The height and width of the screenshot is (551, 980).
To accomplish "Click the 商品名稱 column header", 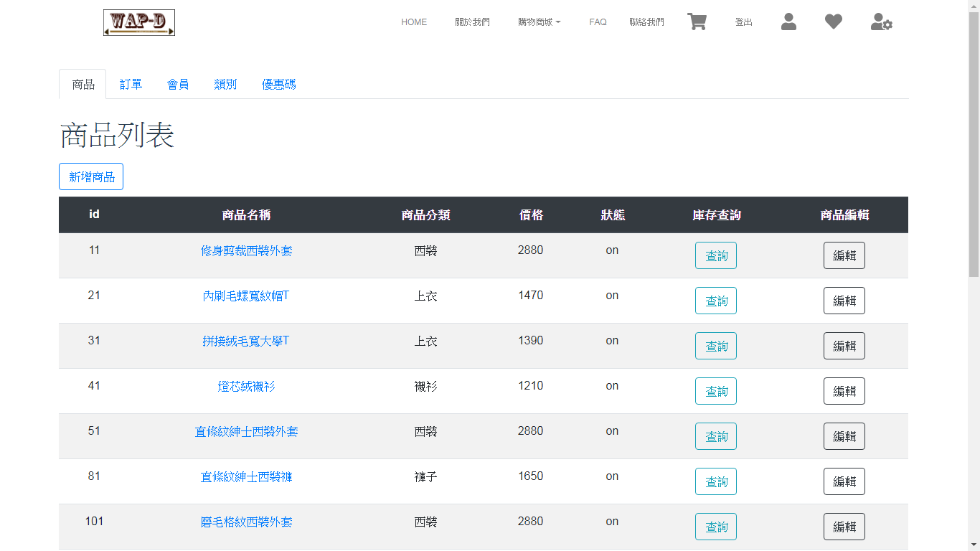I will tap(246, 215).
